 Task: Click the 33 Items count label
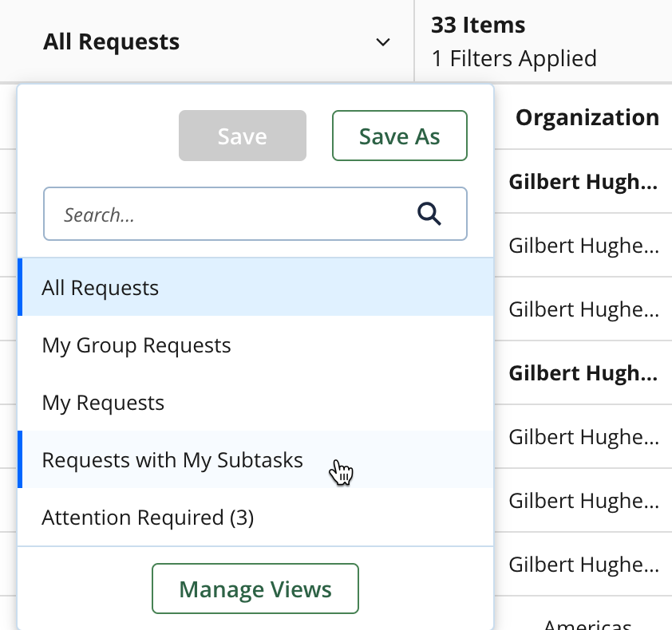point(478,25)
